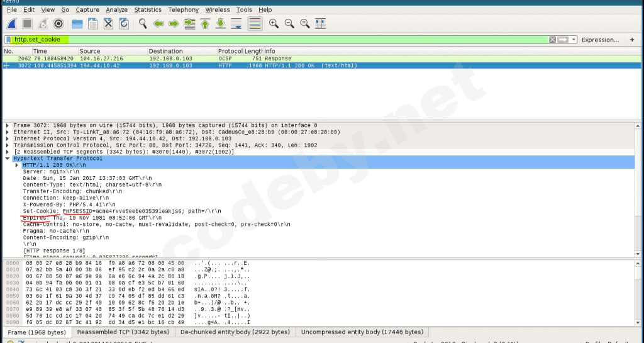Expand the Frame 3072 tree node
644x343 pixels.
[8, 126]
